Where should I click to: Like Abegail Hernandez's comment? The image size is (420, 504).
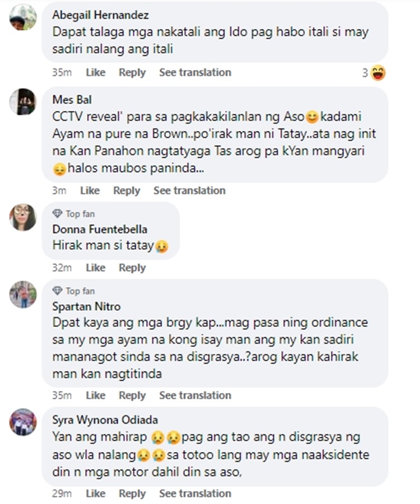tap(95, 72)
